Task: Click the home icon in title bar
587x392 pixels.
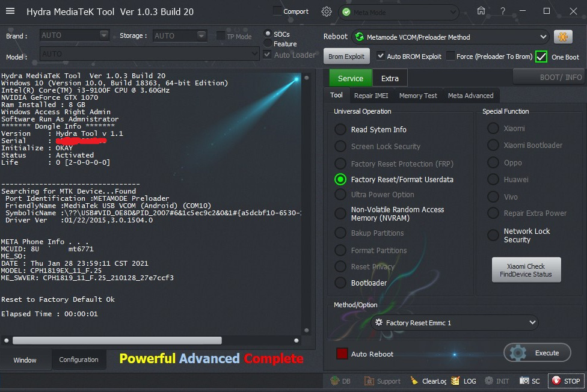Action: tap(481, 11)
